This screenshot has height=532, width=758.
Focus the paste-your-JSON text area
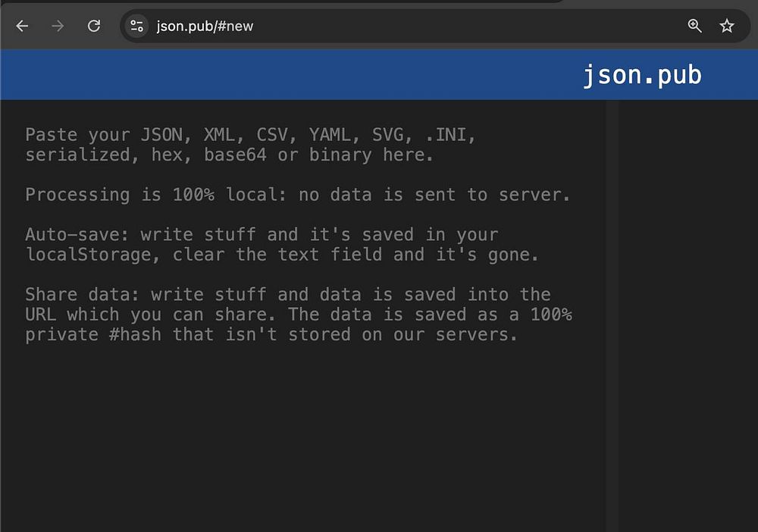pos(303,316)
